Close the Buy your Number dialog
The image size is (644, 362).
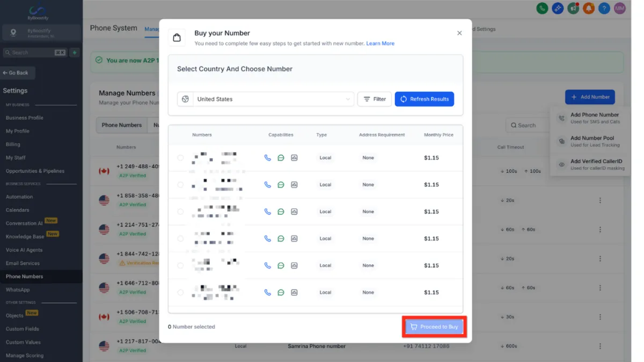(459, 33)
